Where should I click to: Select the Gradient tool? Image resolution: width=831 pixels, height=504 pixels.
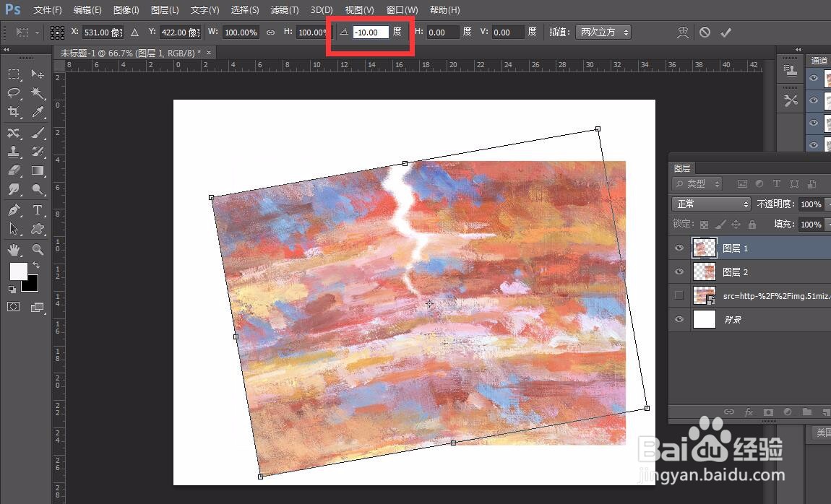pos(37,170)
